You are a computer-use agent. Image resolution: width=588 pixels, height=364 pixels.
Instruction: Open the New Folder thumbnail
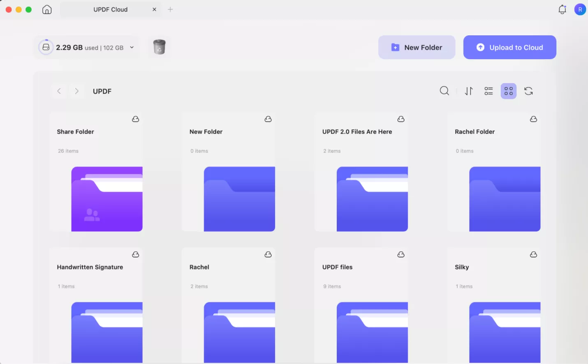pyautogui.click(x=239, y=199)
